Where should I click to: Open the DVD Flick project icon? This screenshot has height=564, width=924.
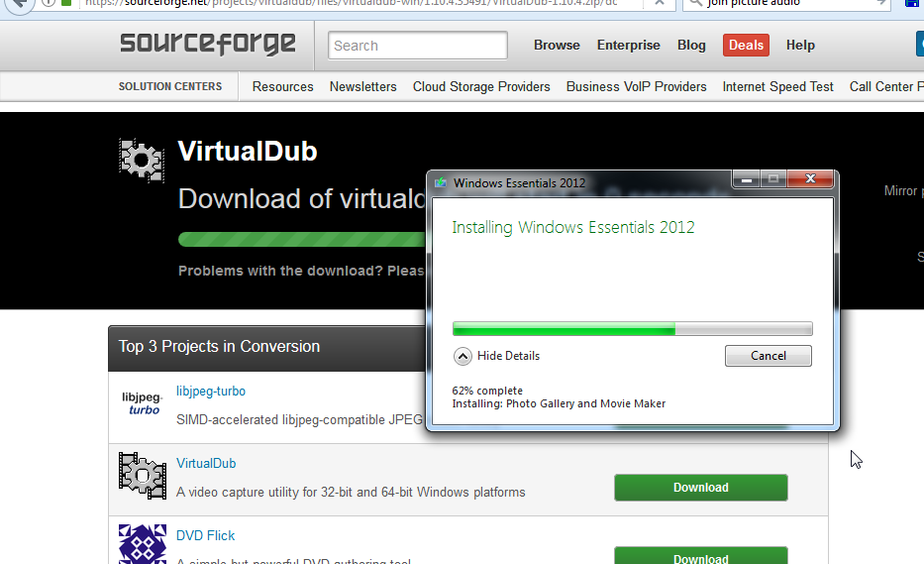click(142, 544)
